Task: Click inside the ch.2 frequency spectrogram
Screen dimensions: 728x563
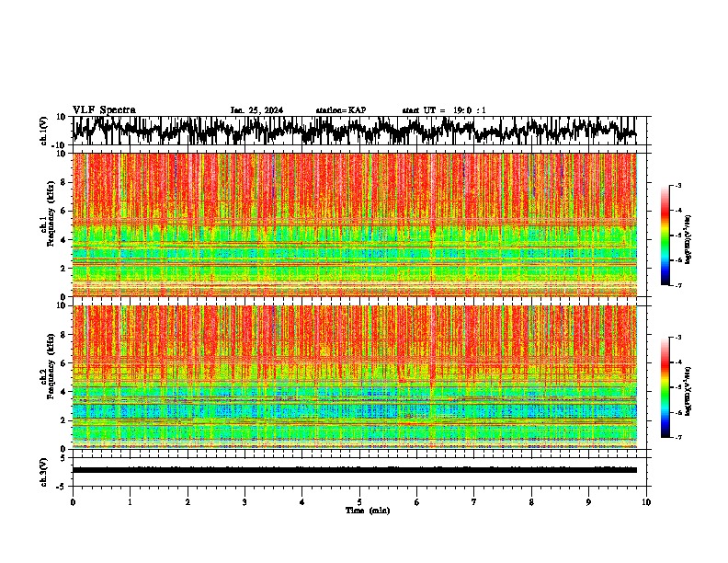Action: tap(355, 377)
